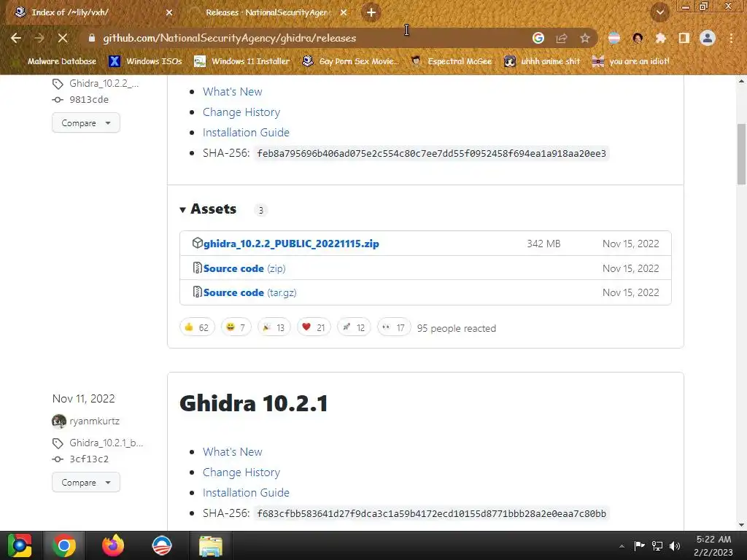The height and width of the screenshot is (560, 747).
Task: Open uhhh anime shit bookmark
Action: (x=542, y=61)
